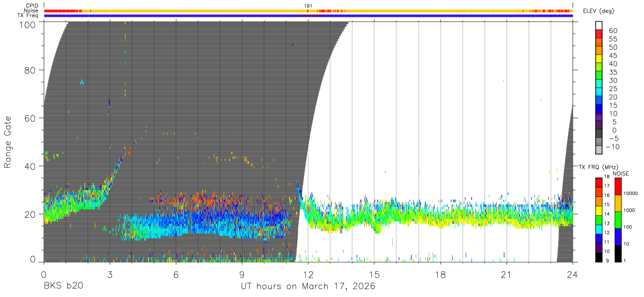
Task: Click the x-axis hour tick 12
Action: pos(308,274)
